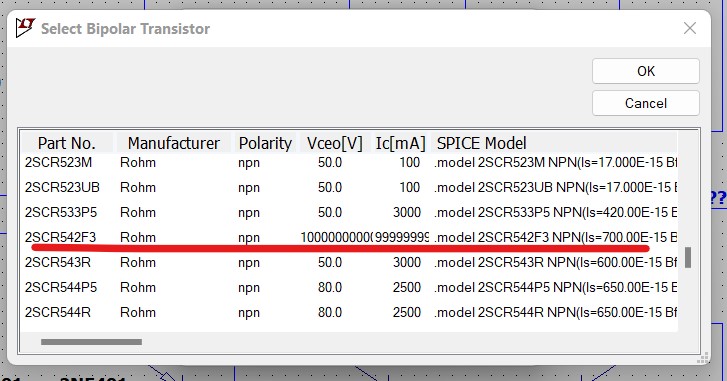
Task: Click the horizontal scrollbar thumb of the list
Action: coord(91,342)
